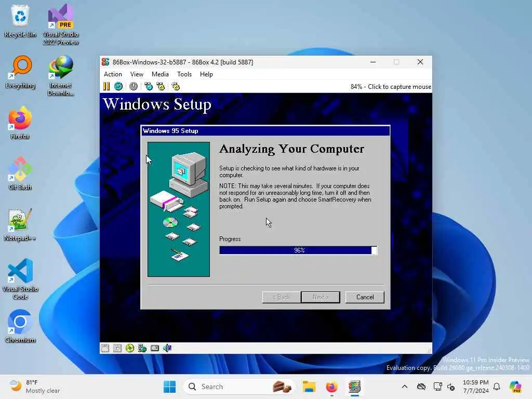Click first floppy drive status icon
Image resolution: width=532 pixels, height=399 pixels.
(105, 348)
